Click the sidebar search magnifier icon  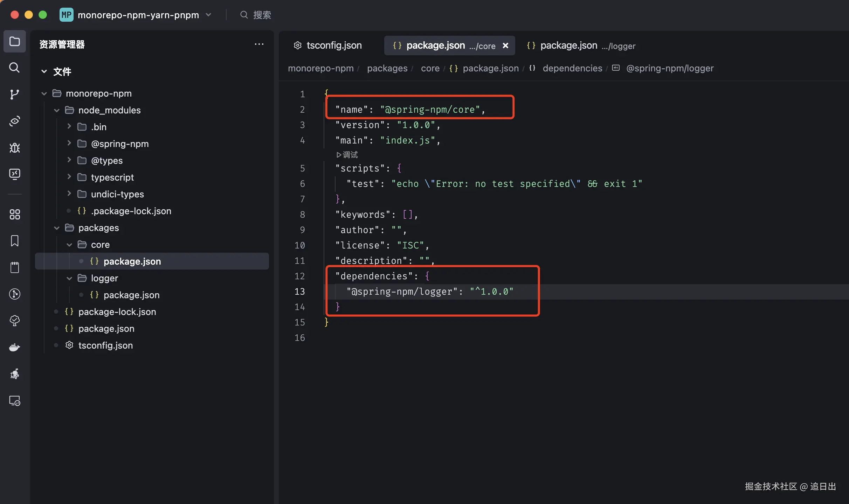(14, 68)
